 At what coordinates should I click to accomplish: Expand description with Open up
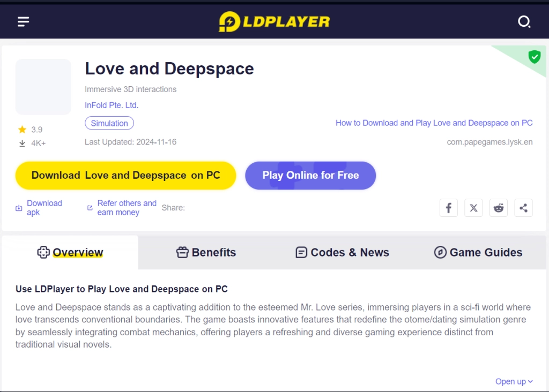[514, 381]
